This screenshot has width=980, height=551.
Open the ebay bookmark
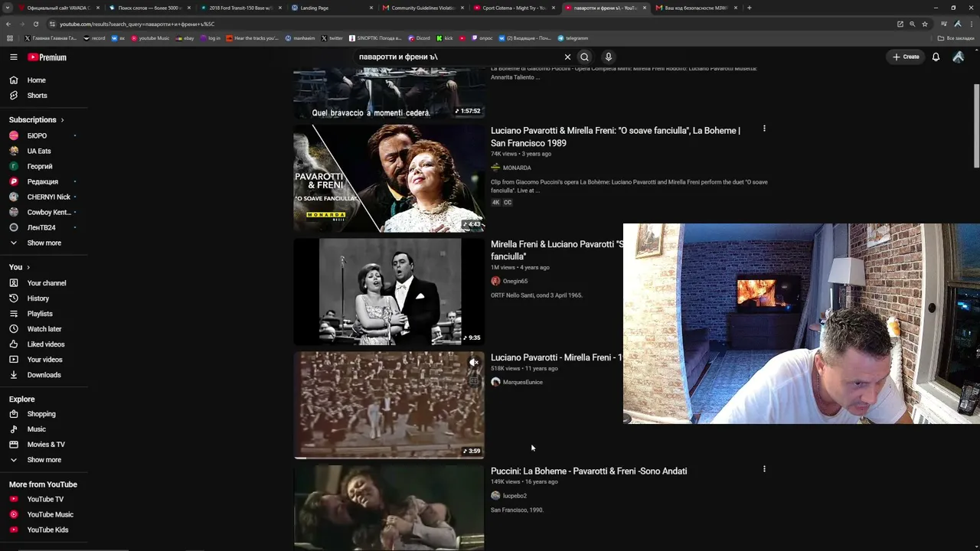pos(186,37)
